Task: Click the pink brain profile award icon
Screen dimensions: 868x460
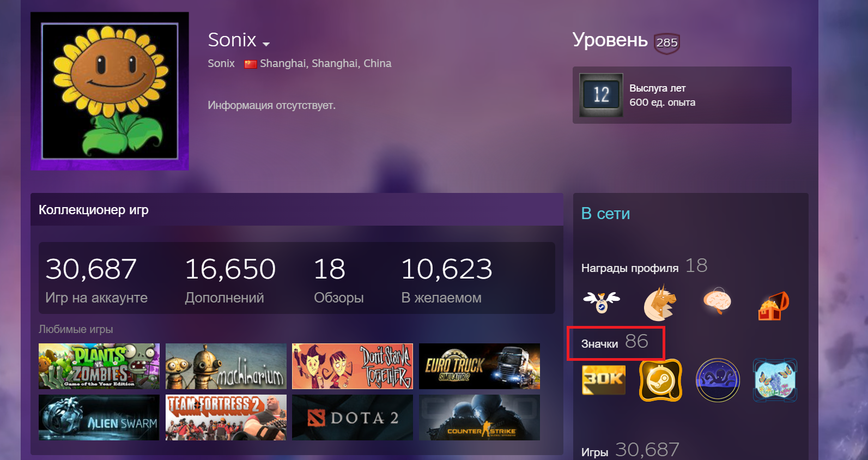Action: click(x=718, y=301)
